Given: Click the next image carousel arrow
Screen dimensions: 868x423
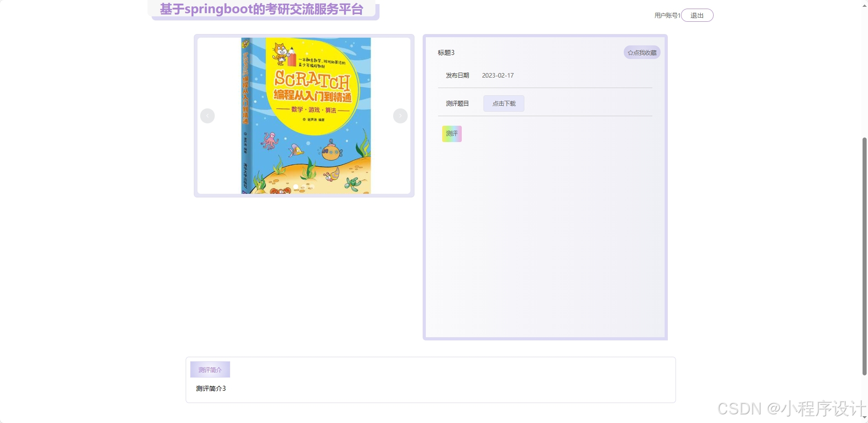Looking at the screenshot, I should (x=400, y=116).
